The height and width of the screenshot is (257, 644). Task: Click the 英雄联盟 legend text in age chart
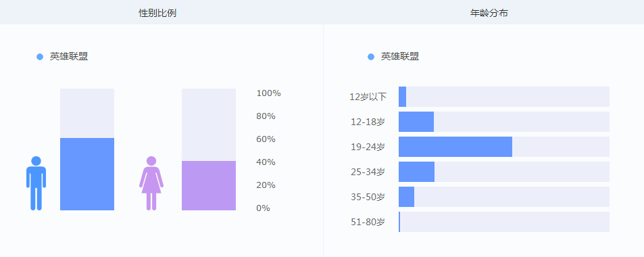[400, 57]
